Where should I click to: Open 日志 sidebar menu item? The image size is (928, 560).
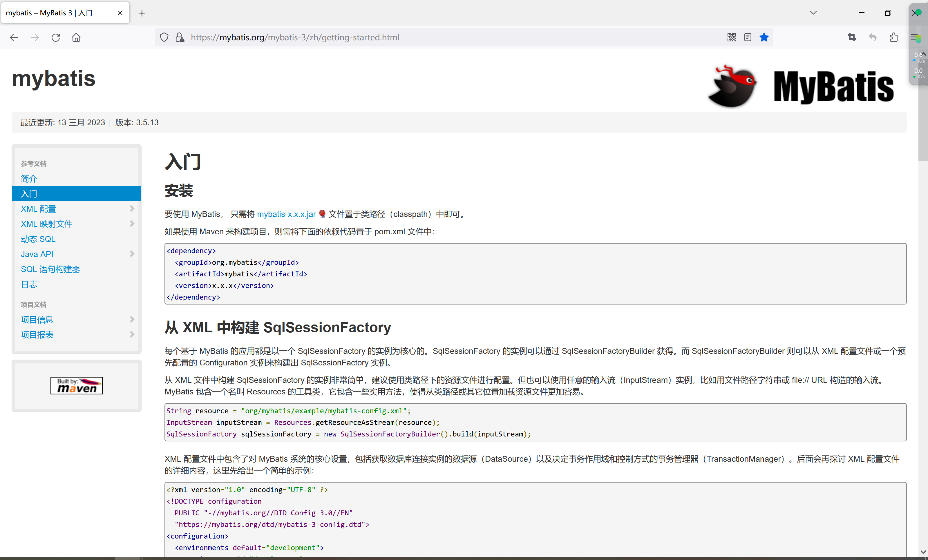click(29, 284)
